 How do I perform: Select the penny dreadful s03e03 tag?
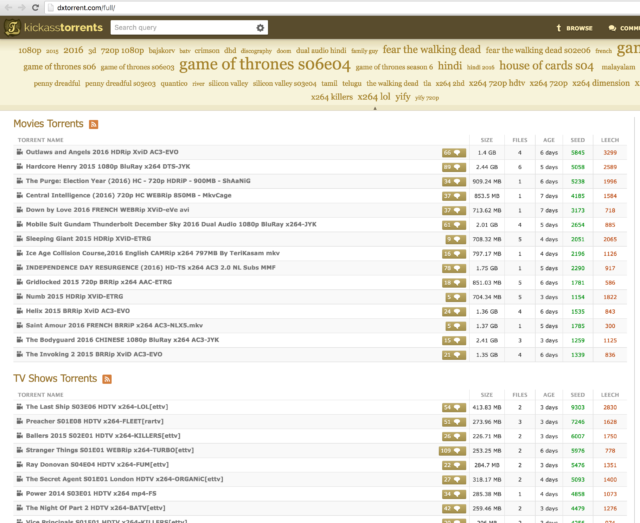click(x=120, y=83)
